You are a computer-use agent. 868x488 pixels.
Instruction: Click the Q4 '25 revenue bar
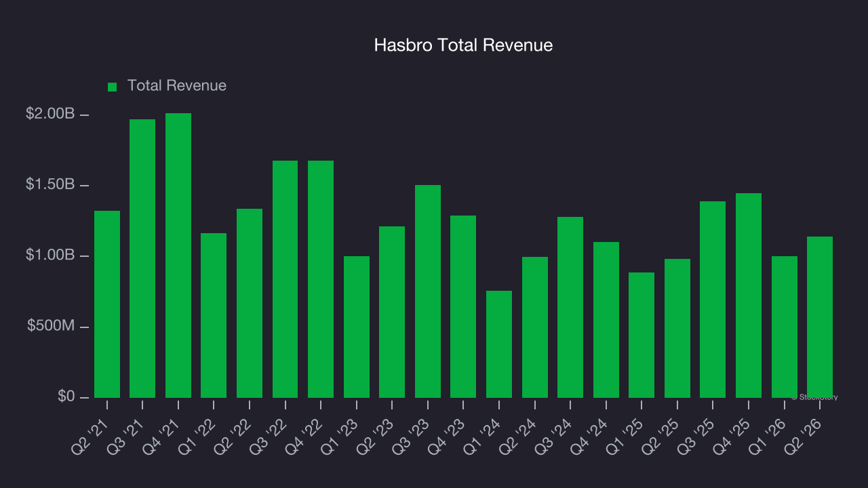pyautogui.click(x=749, y=296)
